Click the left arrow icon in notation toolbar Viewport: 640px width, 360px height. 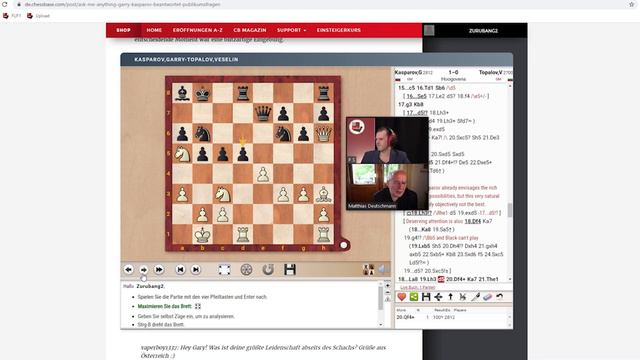point(438,297)
